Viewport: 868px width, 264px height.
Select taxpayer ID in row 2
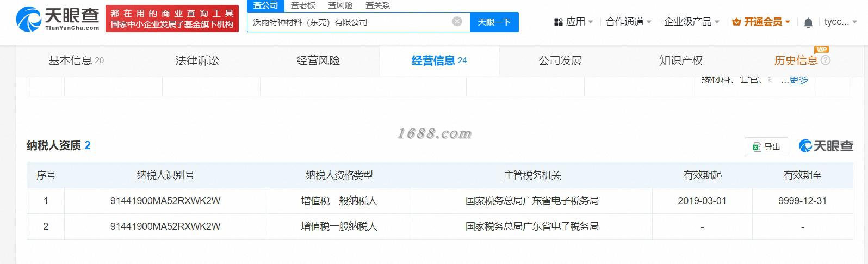[165, 226]
